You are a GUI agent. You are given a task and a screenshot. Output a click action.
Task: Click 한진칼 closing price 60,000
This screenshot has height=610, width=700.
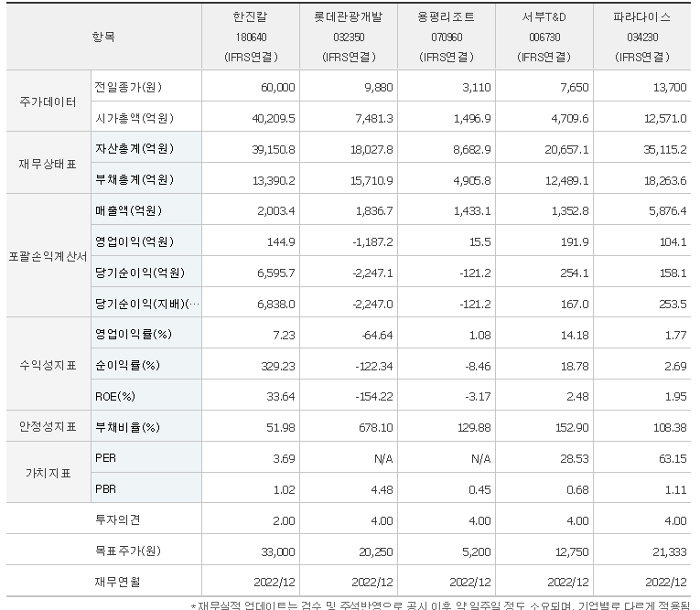click(277, 87)
